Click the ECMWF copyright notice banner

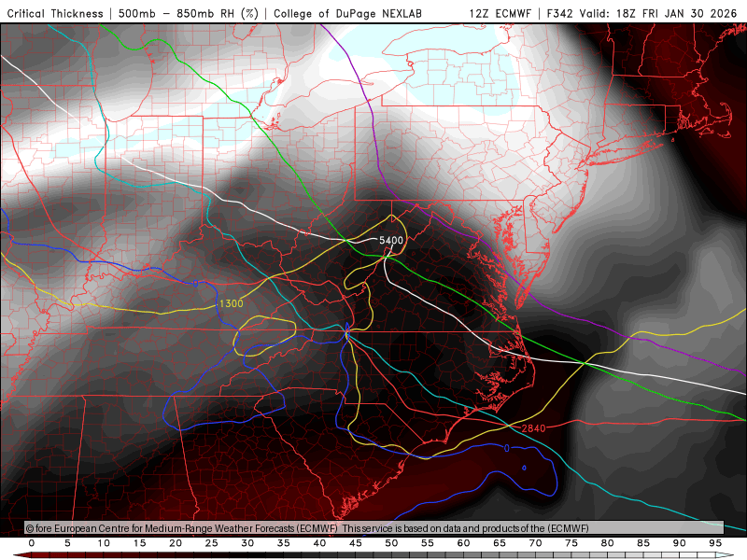coord(374,528)
